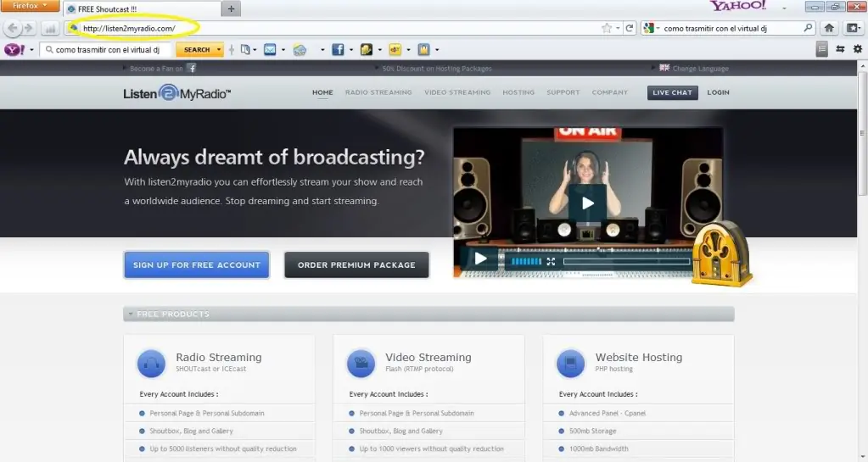Open the HOSTING menu item
Screen dimensions: 868x462
518,92
